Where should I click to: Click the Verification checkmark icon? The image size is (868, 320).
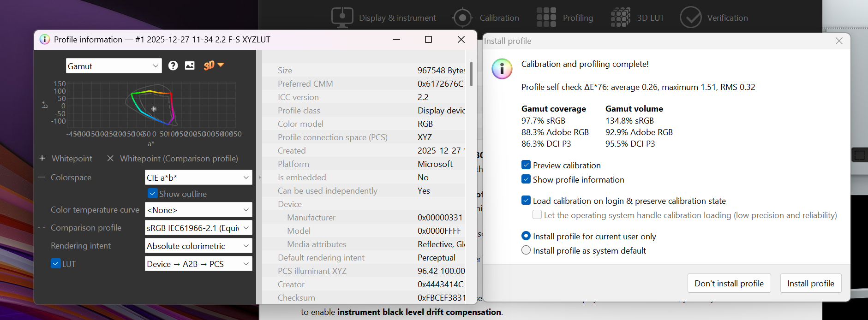[690, 18]
